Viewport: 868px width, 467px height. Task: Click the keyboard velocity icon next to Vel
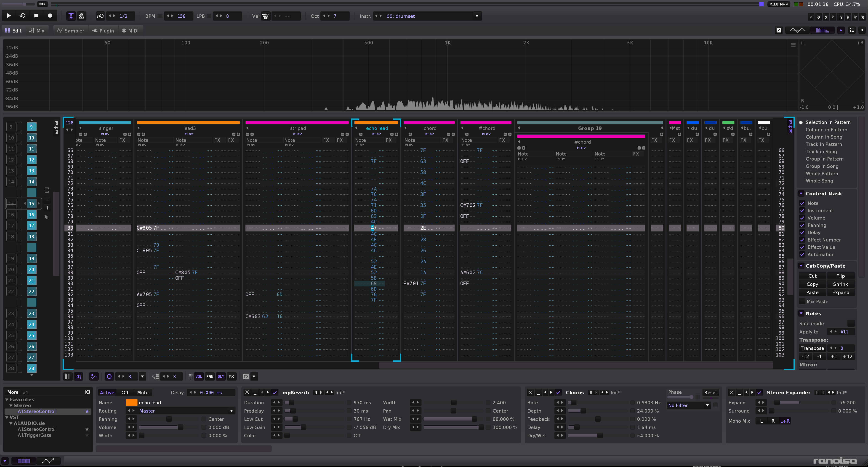pyautogui.click(x=266, y=16)
